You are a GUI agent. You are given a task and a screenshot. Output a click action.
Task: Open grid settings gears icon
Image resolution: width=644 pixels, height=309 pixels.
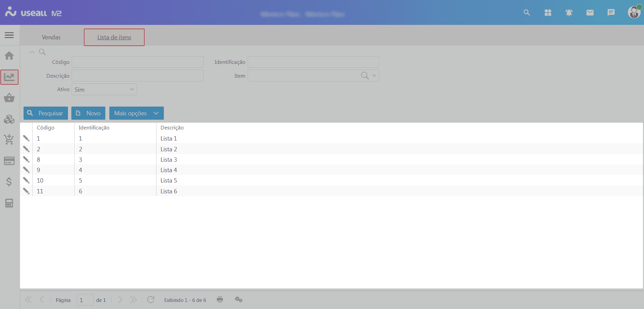(x=239, y=300)
